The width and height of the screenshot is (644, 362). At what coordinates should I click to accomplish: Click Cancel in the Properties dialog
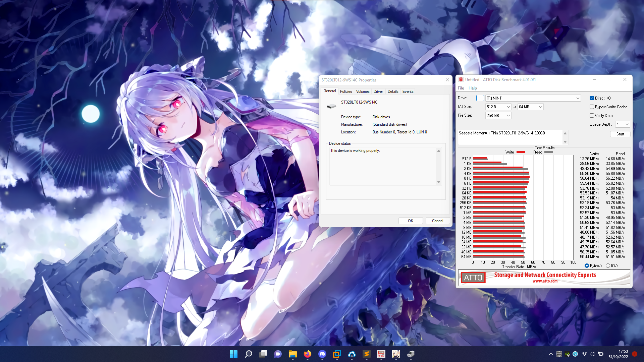[x=437, y=221]
